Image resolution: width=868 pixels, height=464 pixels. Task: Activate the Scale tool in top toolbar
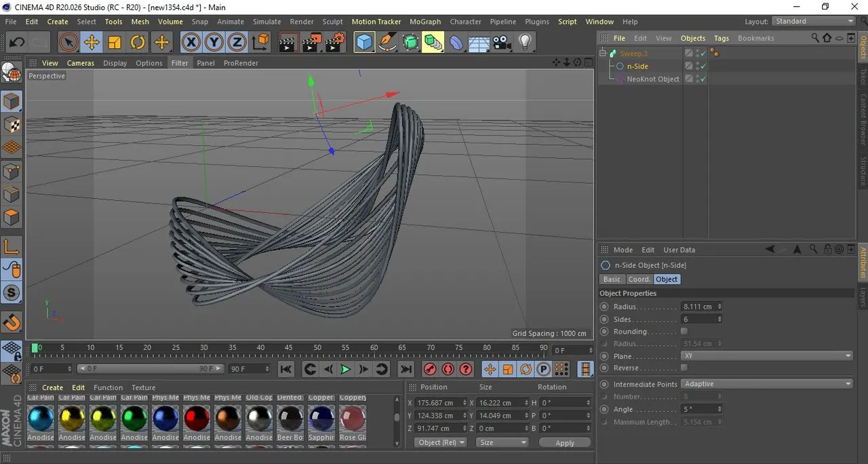point(115,43)
